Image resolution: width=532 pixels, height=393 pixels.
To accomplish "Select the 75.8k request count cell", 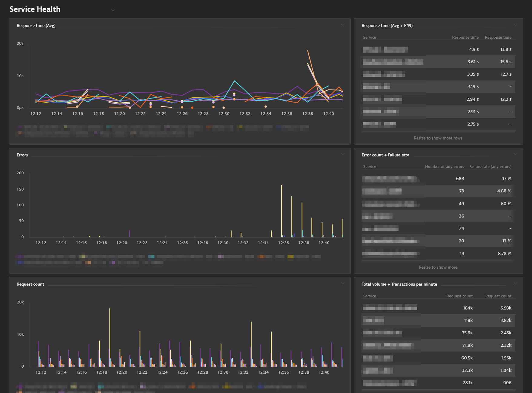I will point(467,333).
